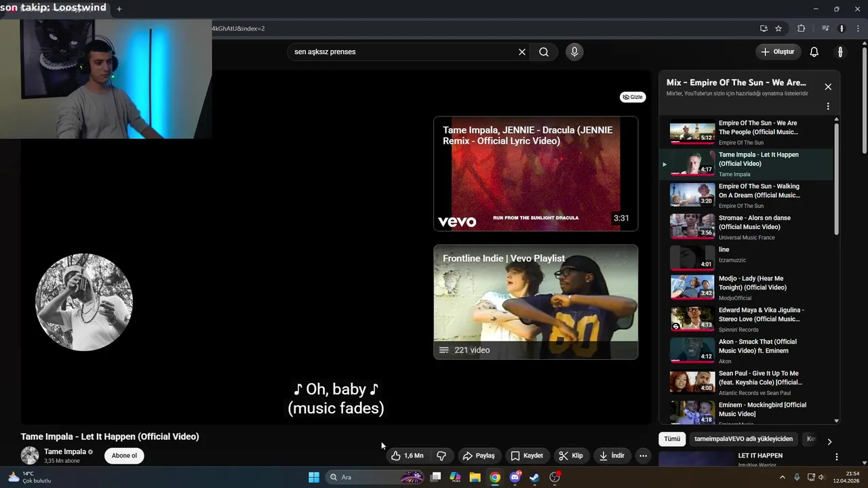868x488 pixels.
Task: Share the video with Paylaş
Action: 479,455
